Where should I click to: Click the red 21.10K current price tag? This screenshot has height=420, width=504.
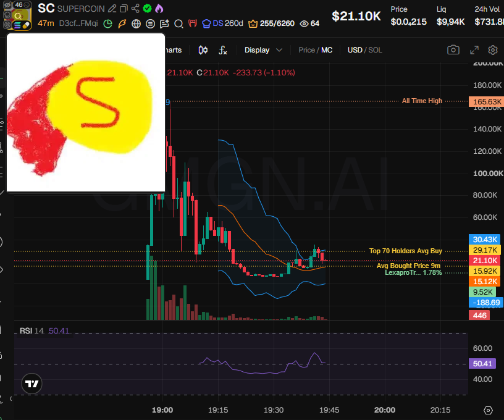pyautogui.click(x=485, y=261)
